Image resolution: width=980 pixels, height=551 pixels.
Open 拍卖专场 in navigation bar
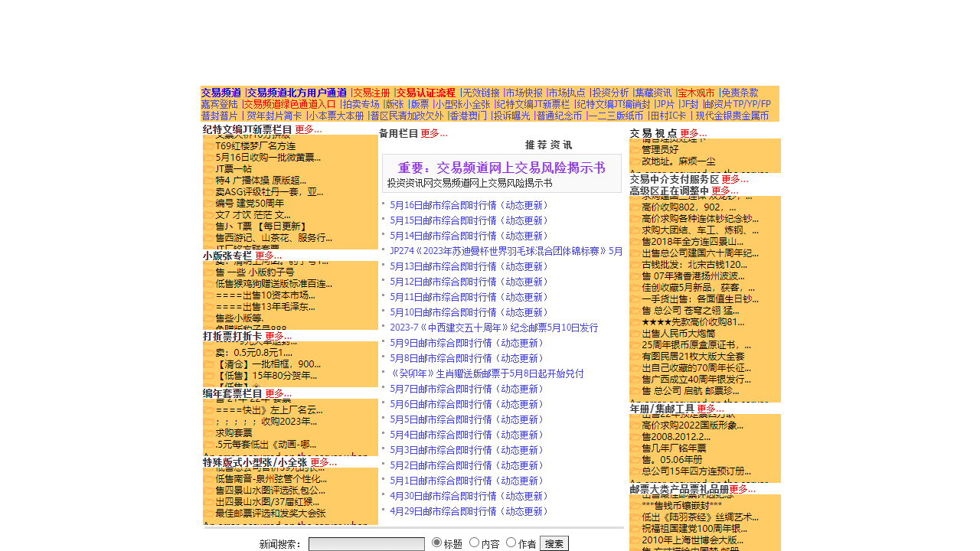point(361,104)
